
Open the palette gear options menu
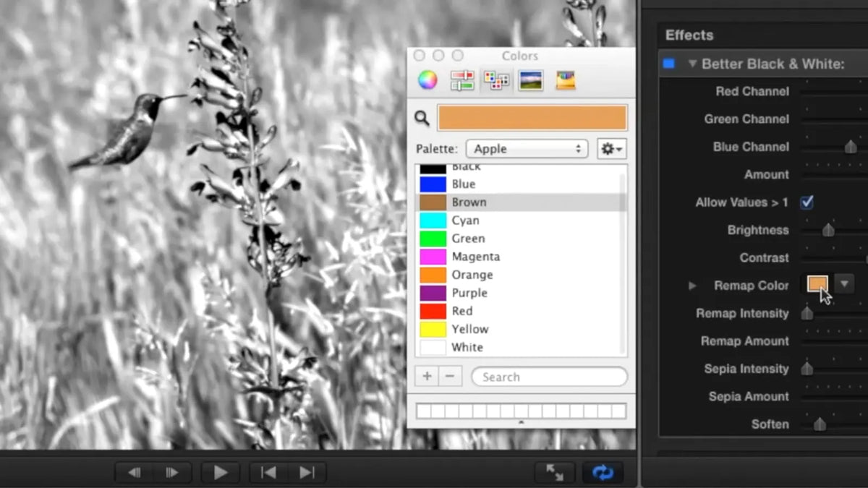tap(612, 149)
